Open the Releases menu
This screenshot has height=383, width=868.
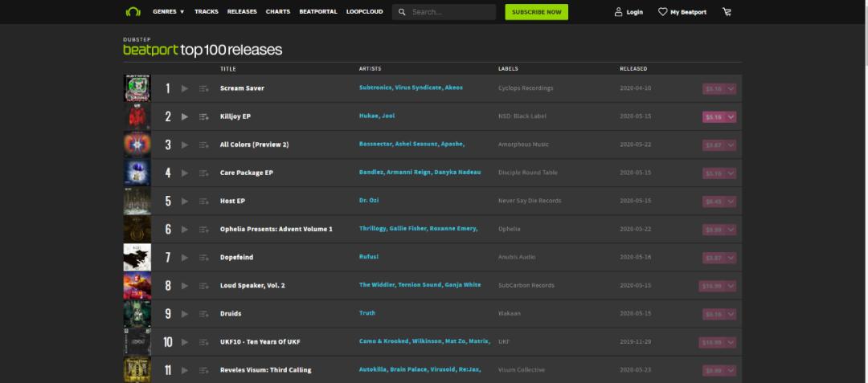click(242, 11)
